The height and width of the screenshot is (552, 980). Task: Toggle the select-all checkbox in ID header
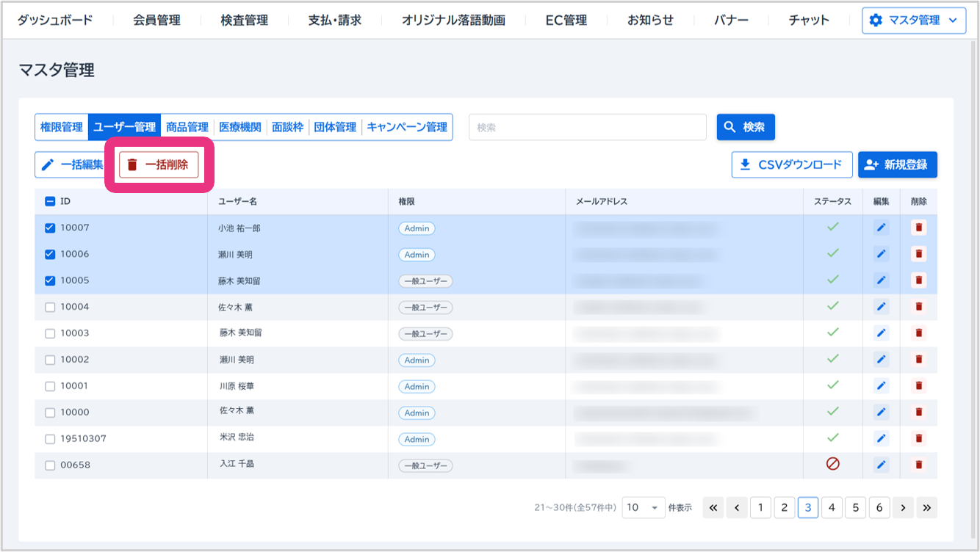[50, 201]
